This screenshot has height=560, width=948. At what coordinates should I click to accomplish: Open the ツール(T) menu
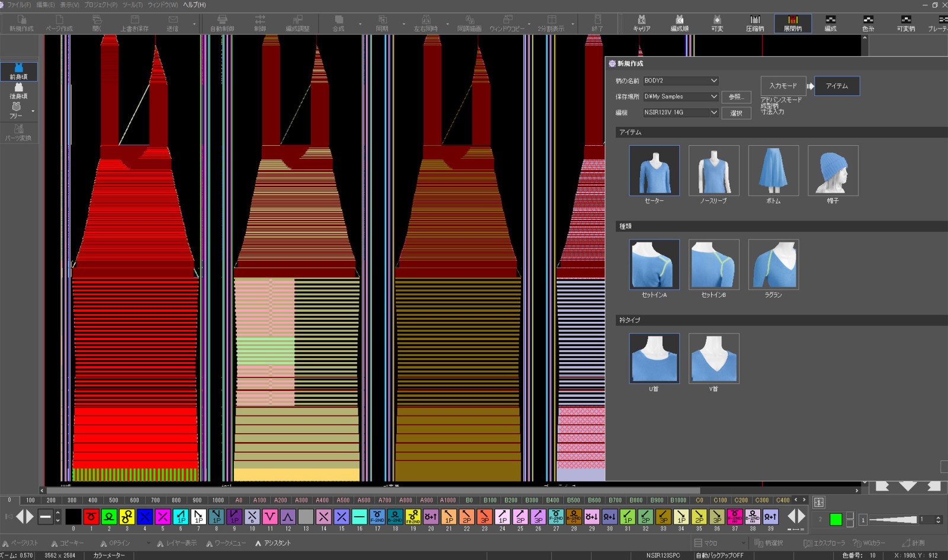point(133,5)
